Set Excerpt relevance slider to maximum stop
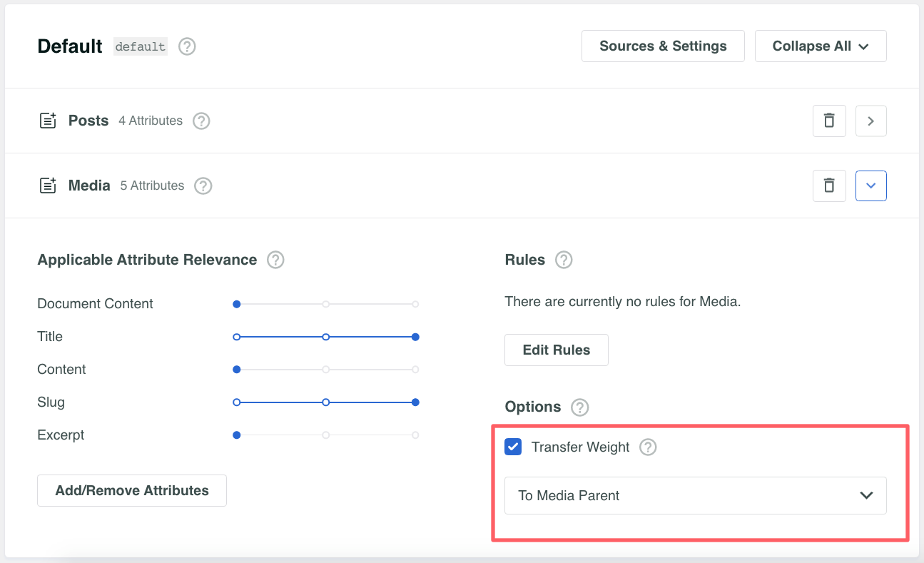924x563 pixels. (x=415, y=435)
